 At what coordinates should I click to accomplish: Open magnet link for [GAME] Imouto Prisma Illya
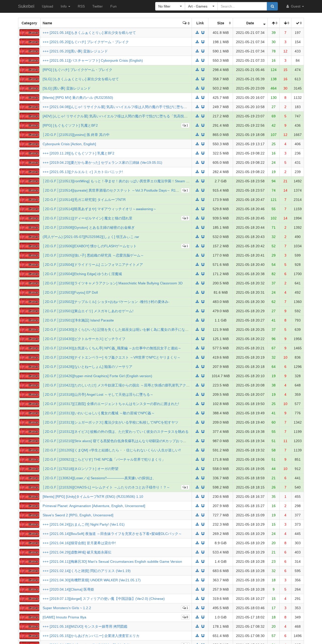[x=203, y=617]
